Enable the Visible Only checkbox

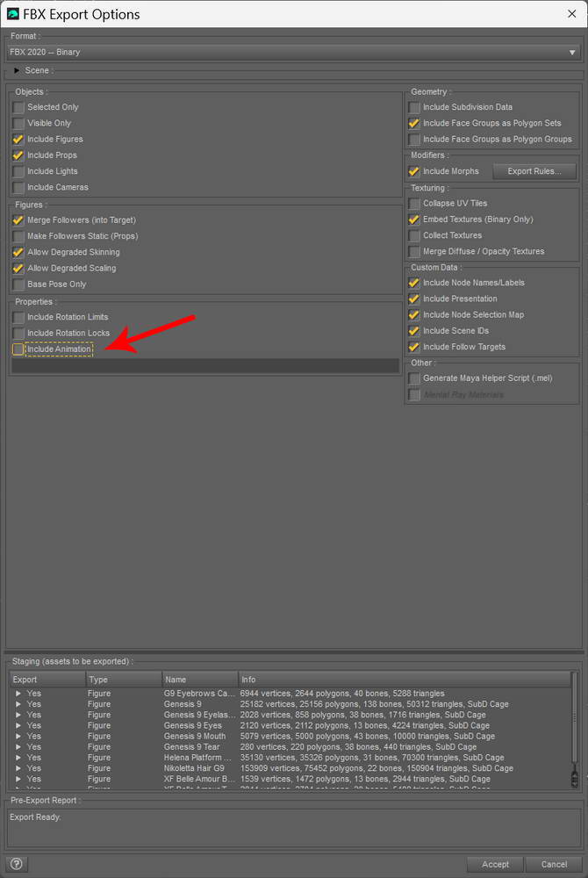click(x=18, y=123)
